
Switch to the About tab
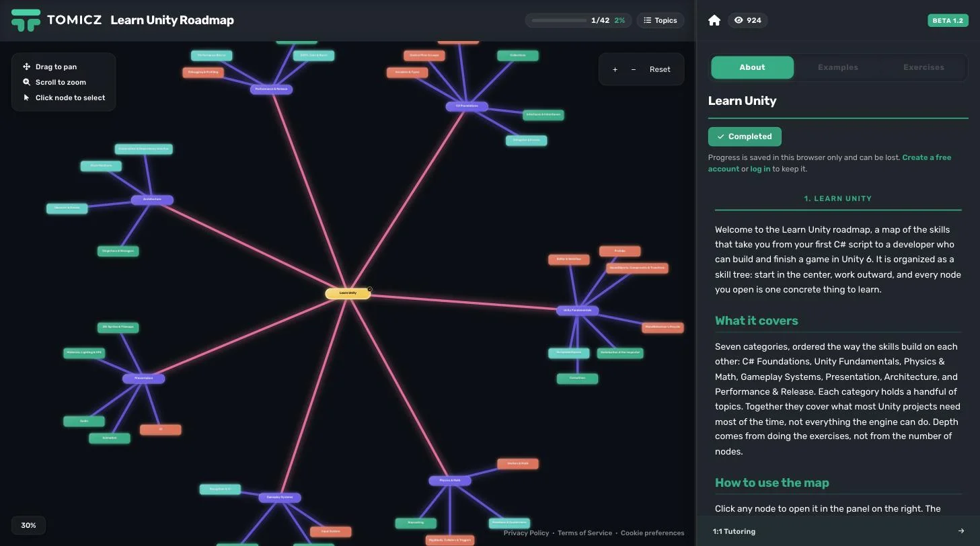pos(752,67)
